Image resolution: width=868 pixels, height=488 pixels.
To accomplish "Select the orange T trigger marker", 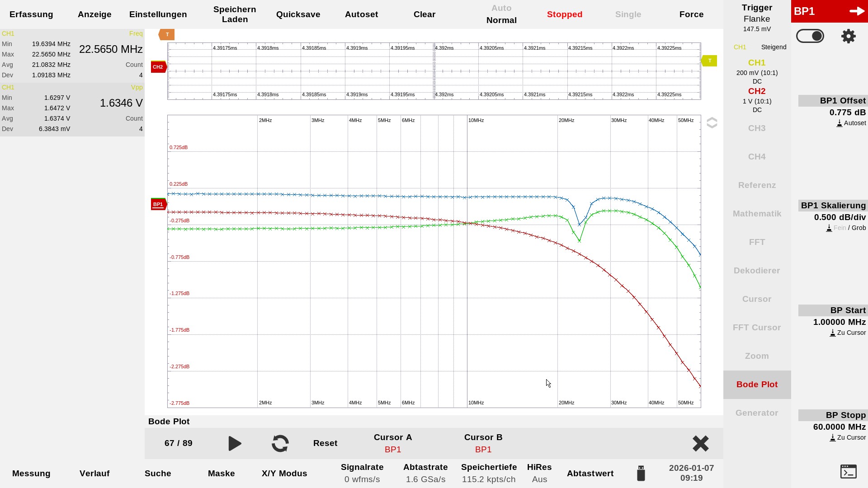I will pos(167,34).
